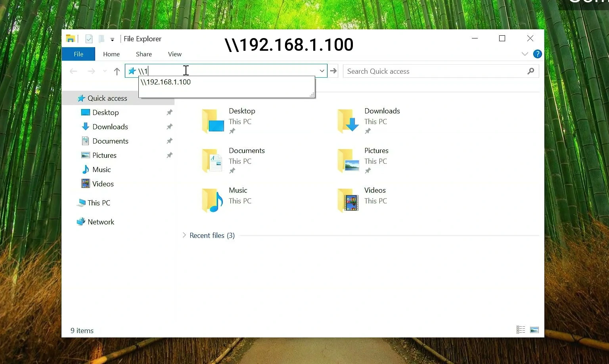Click the File Explorer window icon in title bar

pos(71,38)
